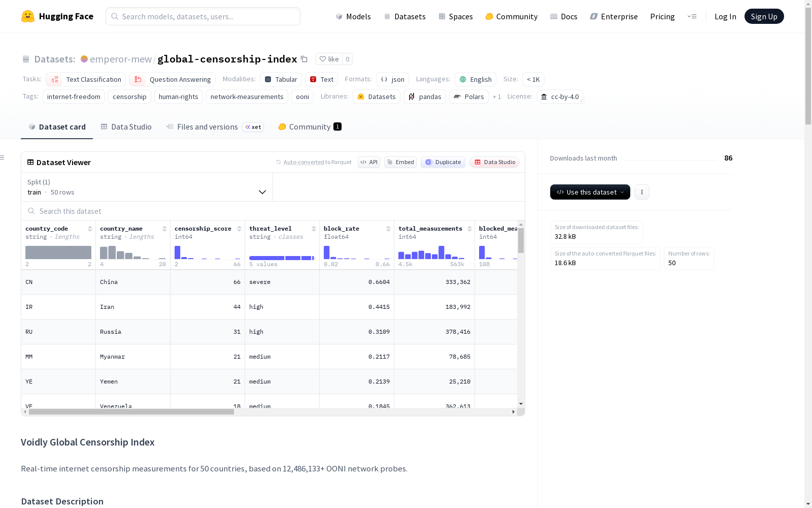The height and width of the screenshot is (508, 812).
Task: Click sort icon on country_name column
Action: pos(164,229)
